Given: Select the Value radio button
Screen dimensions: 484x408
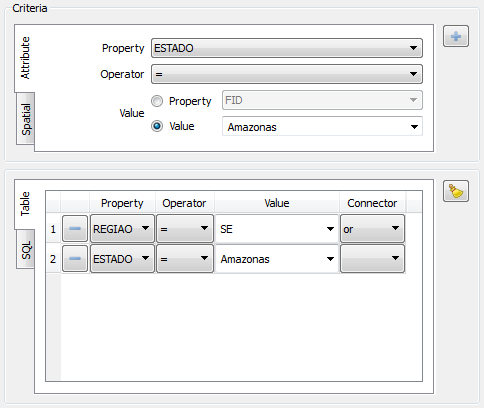Looking at the screenshot, I should [x=157, y=126].
